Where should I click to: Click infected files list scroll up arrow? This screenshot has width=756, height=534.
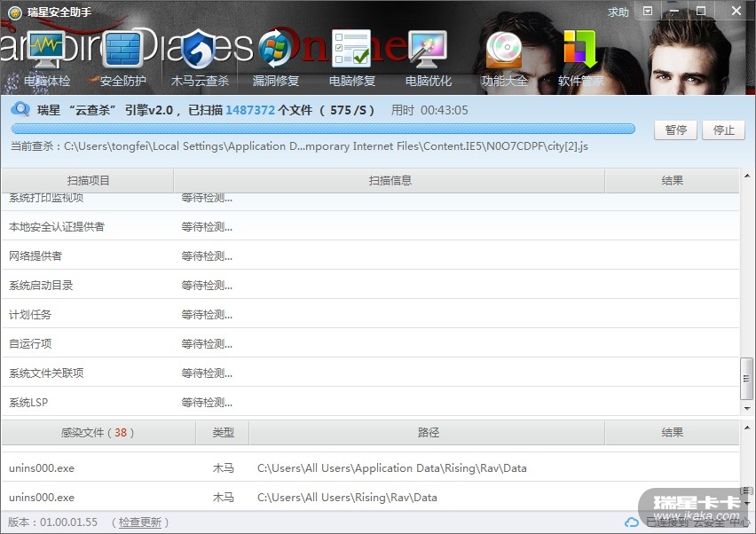(747, 428)
